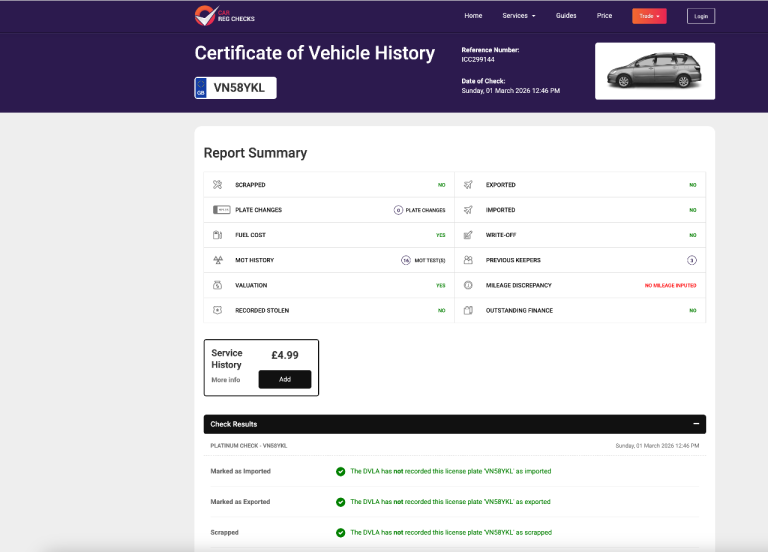Open the Service History More info link

(226, 380)
